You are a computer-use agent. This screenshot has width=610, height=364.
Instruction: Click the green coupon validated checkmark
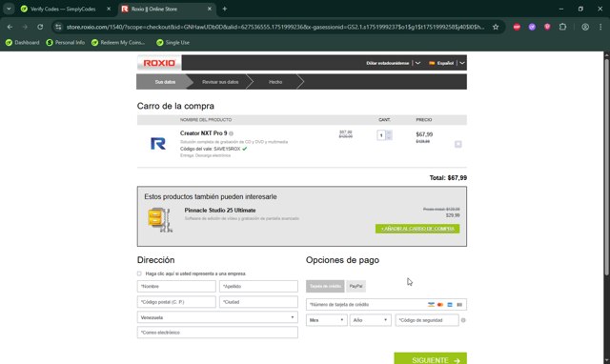click(244, 149)
